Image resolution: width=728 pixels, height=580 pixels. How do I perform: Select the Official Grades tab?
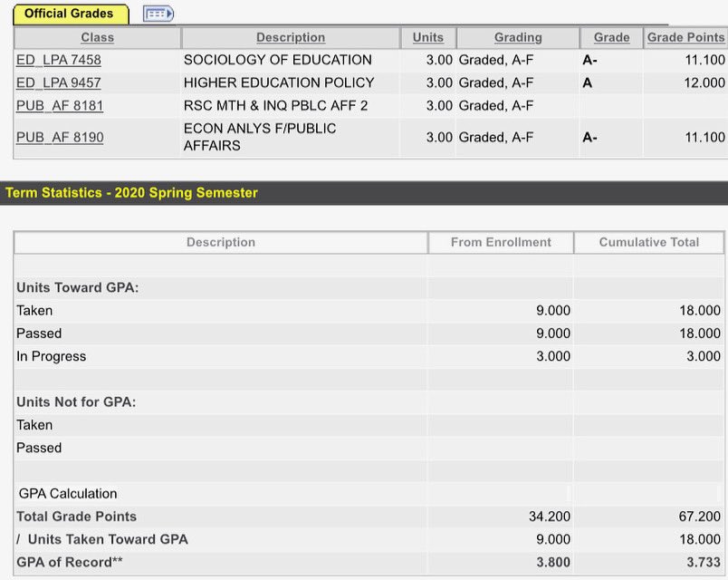click(71, 14)
